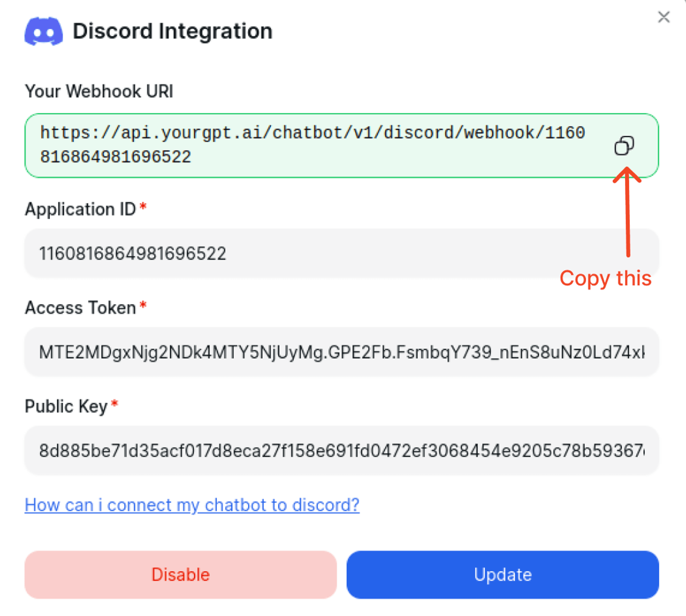Click the Discord Integration heading
Viewport: 686px width, 616px height.
point(172,31)
